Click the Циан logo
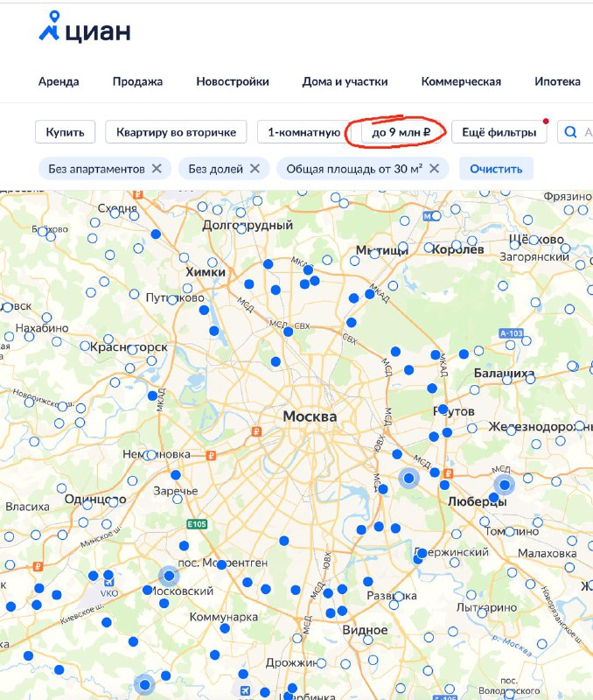Viewport: 593px width, 700px height. tap(85, 27)
